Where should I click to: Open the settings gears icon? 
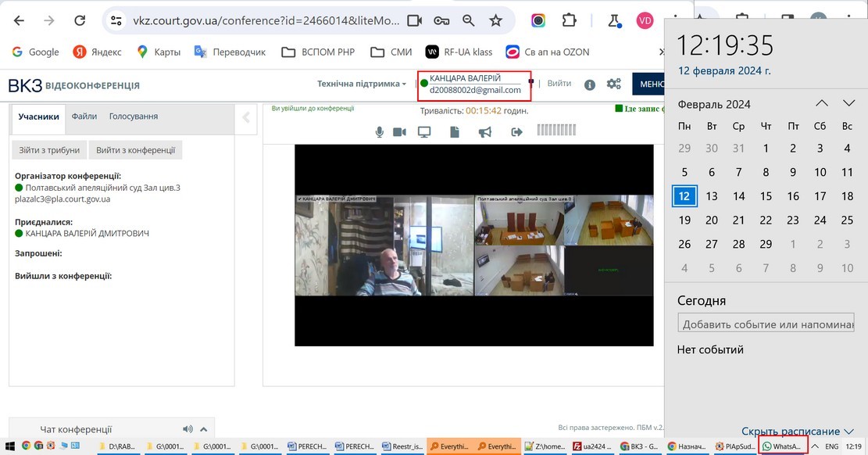tap(613, 84)
